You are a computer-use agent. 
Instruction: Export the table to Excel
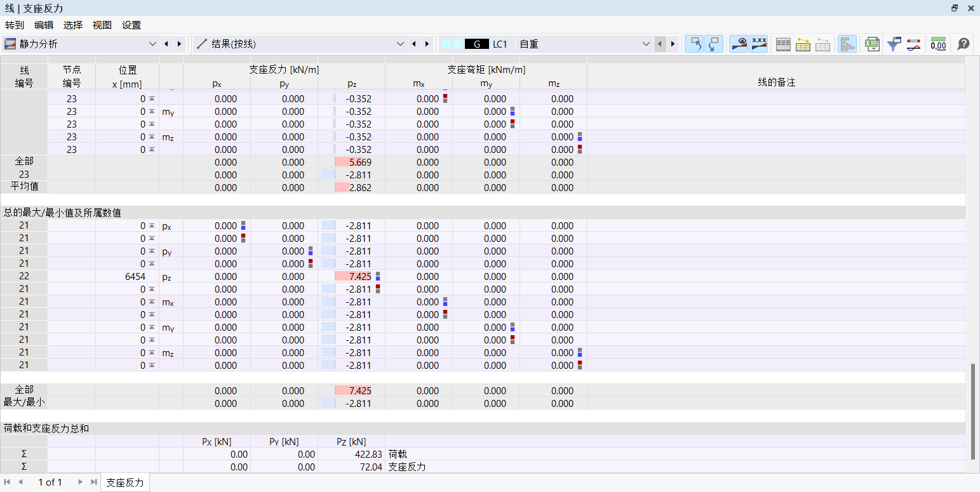872,44
